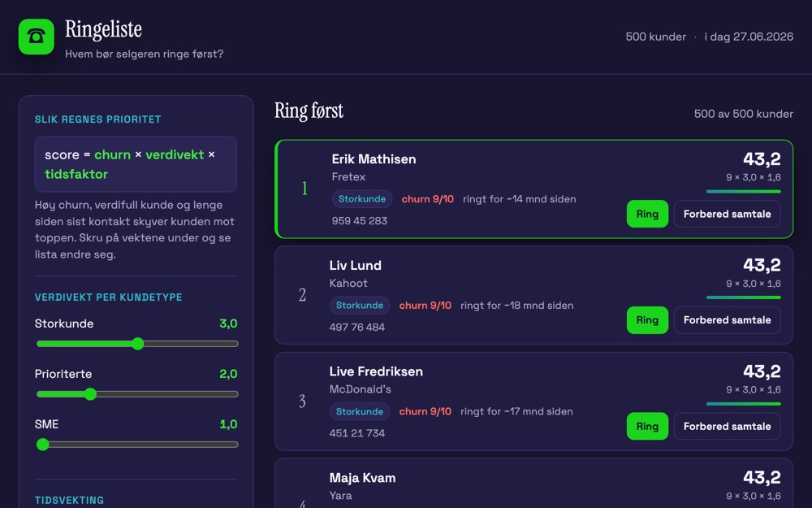Click phone number 451 21 734
This screenshot has height=508, width=812.
tap(356, 433)
